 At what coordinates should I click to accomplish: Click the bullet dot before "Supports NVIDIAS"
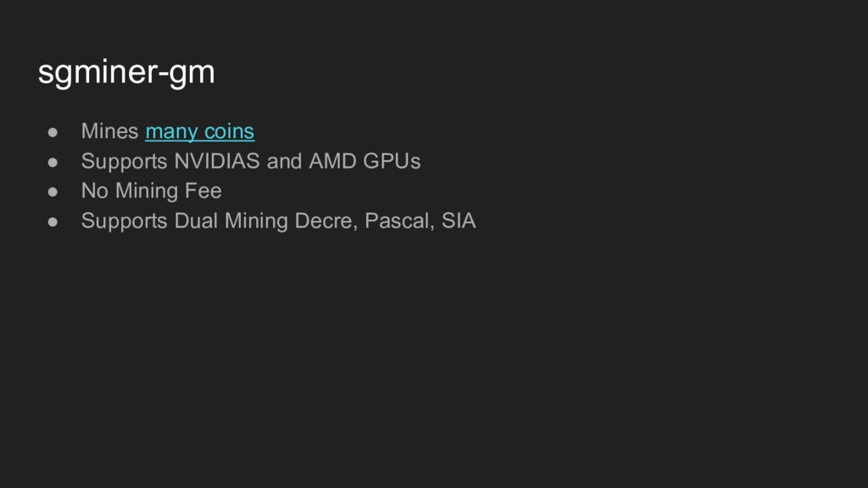click(x=53, y=162)
